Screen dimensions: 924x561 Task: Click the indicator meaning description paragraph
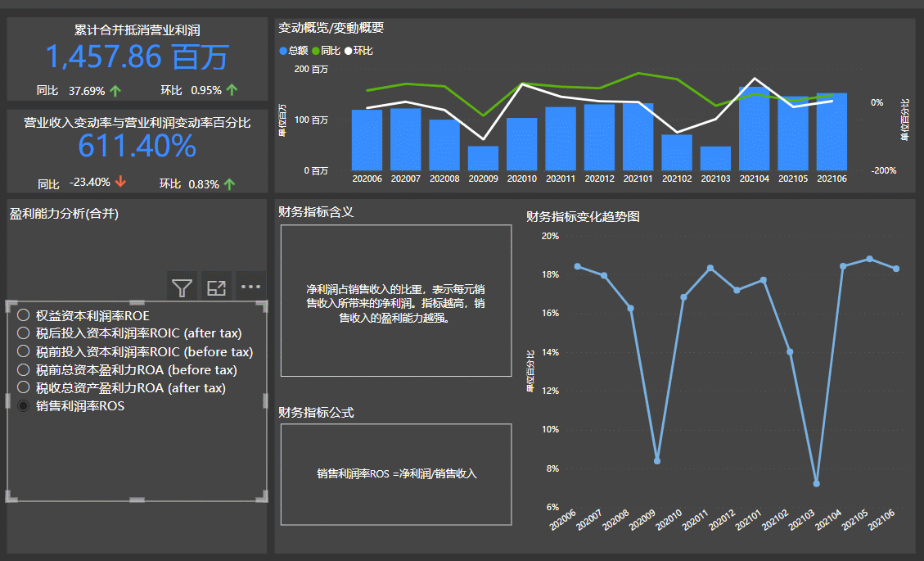pyautogui.click(x=396, y=304)
